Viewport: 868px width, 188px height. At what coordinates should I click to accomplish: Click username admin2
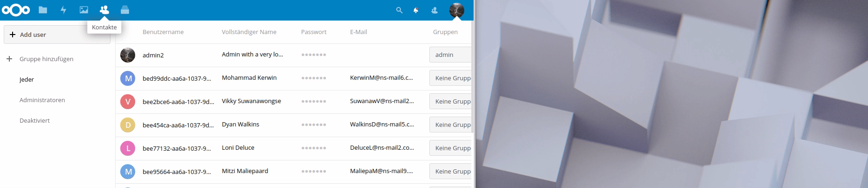(153, 55)
